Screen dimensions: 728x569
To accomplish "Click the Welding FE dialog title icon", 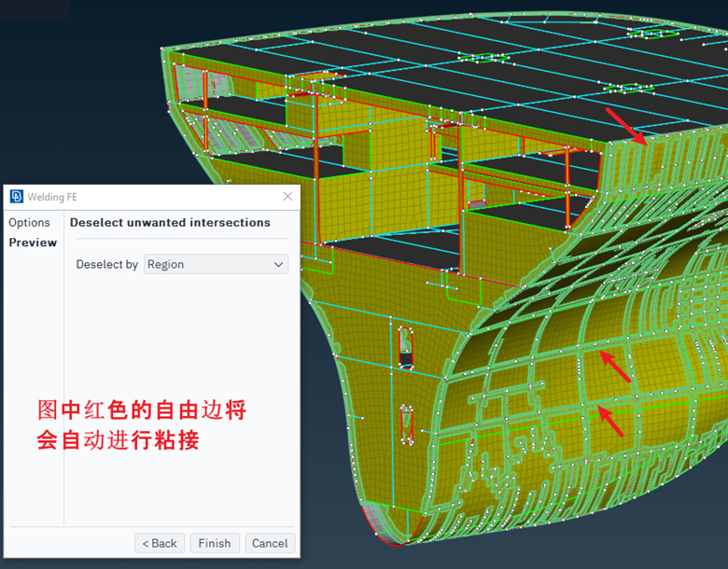I will 16,197.
